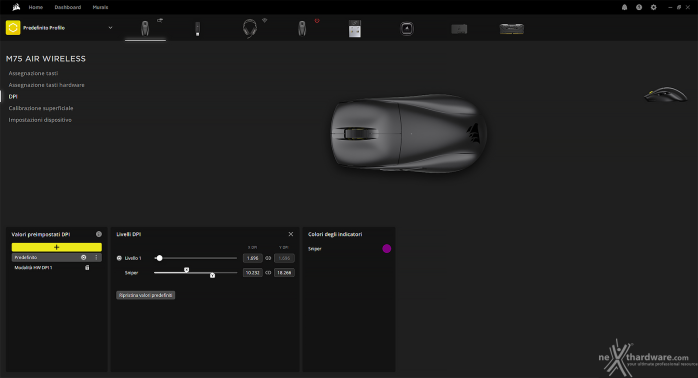Select the wireless receiver device icon
The width and height of the screenshot is (698, 378).
[x=355, y=28]
